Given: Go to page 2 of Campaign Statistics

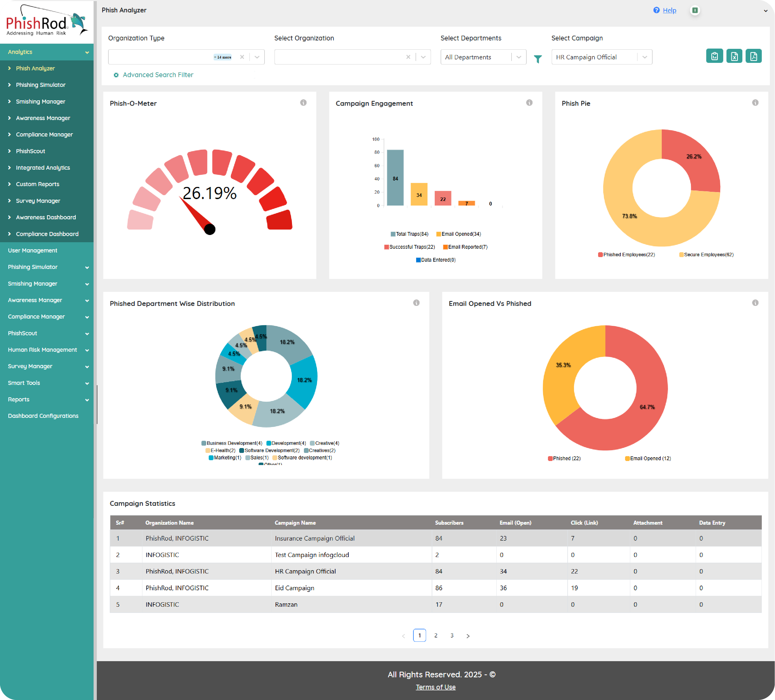Looking at the screenshot, I should tap(435, 635).
